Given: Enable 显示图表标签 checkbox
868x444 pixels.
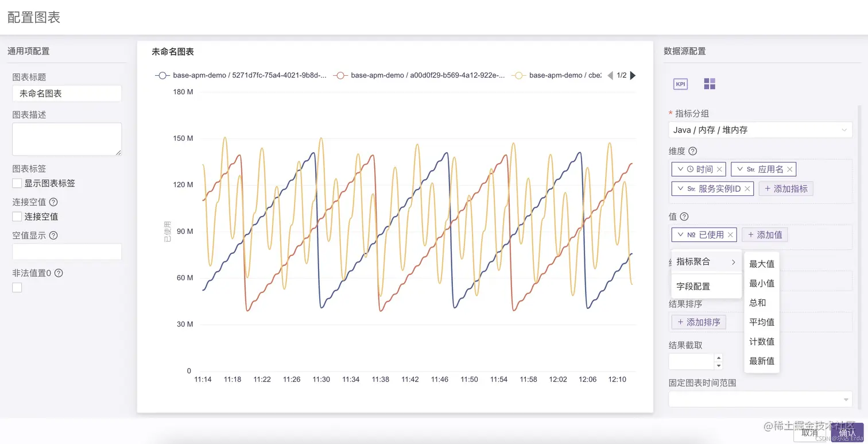Looking at the screenshot, I should [17, 183].
